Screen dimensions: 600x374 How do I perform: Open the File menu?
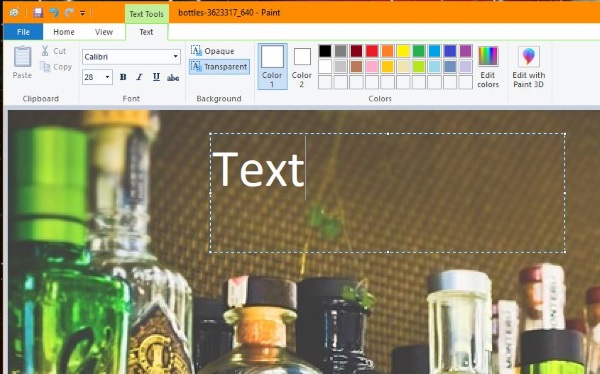(23, 32)
